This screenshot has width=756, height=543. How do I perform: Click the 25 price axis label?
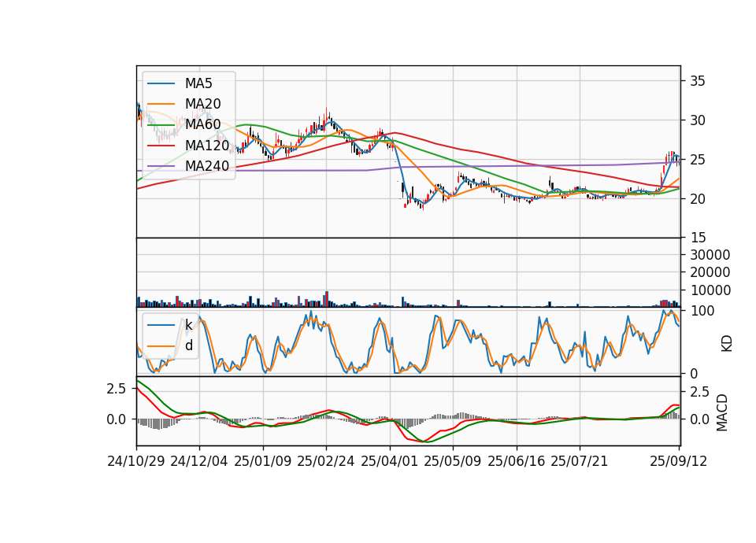pyautogui.click(x=698, y=160)
